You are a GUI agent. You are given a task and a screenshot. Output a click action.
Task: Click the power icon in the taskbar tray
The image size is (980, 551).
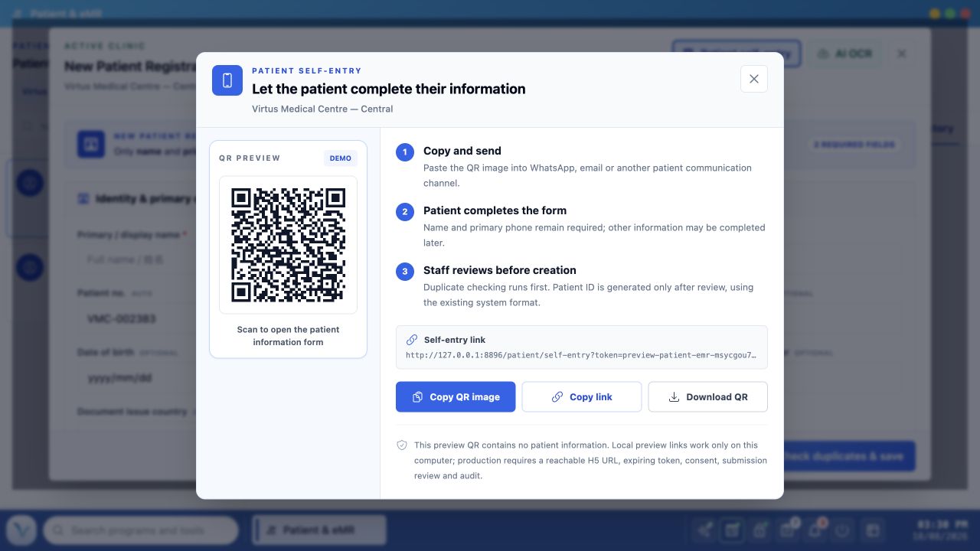(x=843, y=530)
